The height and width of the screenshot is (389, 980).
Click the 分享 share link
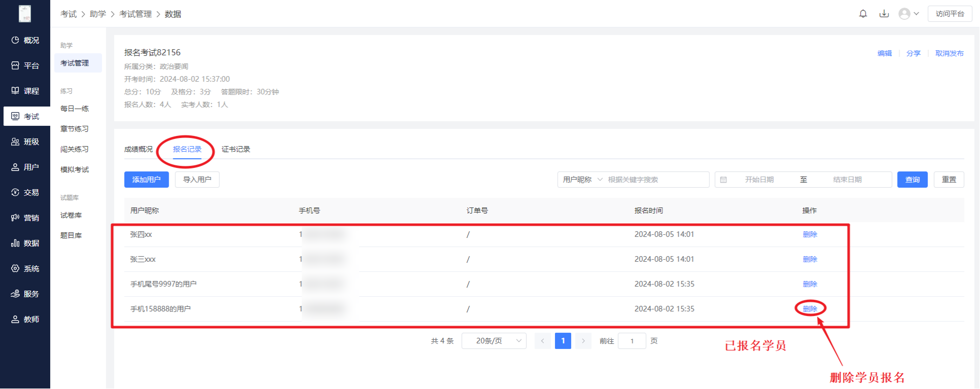click(x=913, y=53)
